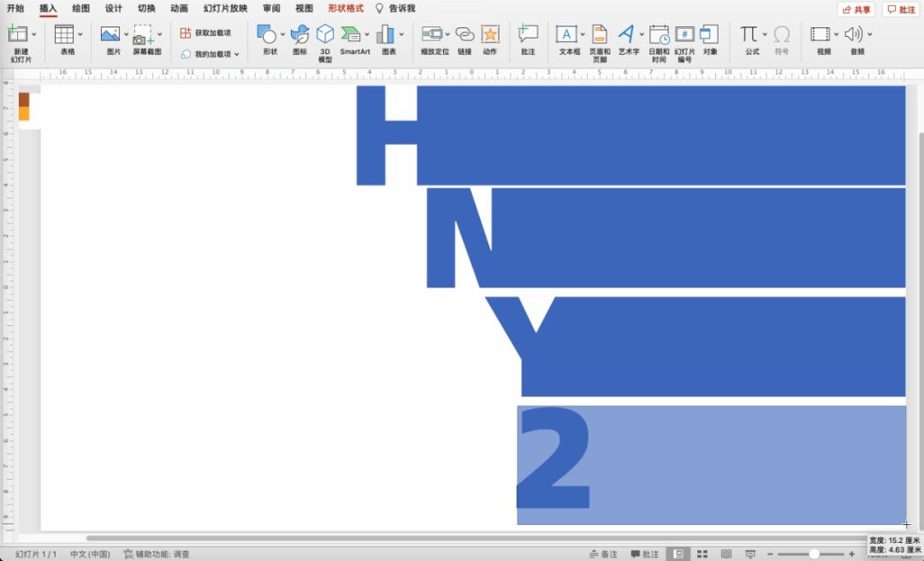Switch to normal view in status bar
This screenshot has height=561, width=924.
click(x=678, y=554)
